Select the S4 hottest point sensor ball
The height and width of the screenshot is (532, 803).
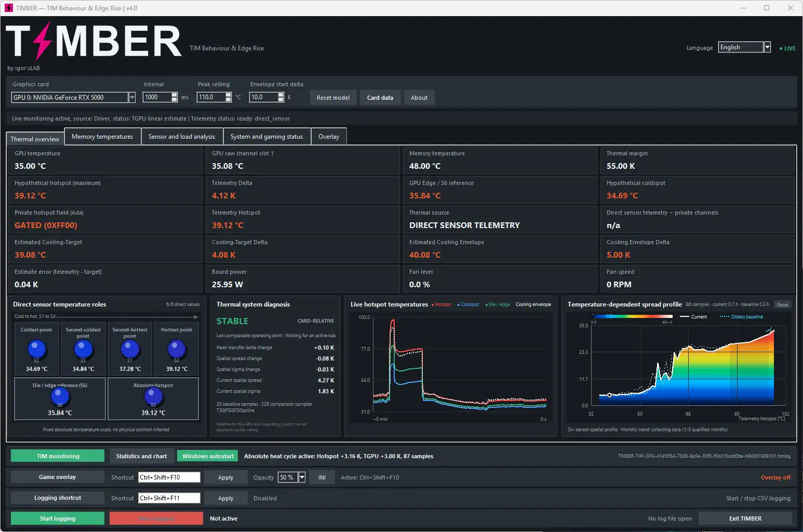(x=177, y=350)
